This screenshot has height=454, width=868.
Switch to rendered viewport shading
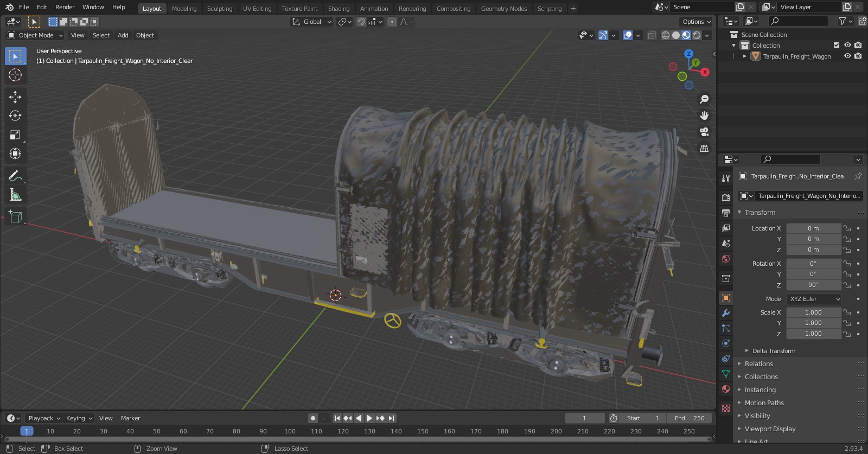(x=697, y=35)
